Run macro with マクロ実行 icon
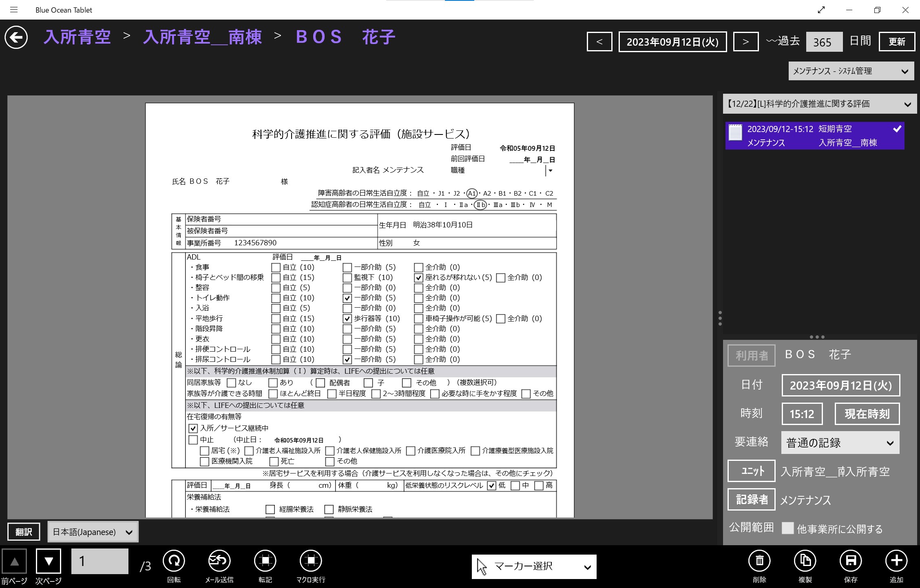The image size is (920, 588). click(x=311, y=561)
